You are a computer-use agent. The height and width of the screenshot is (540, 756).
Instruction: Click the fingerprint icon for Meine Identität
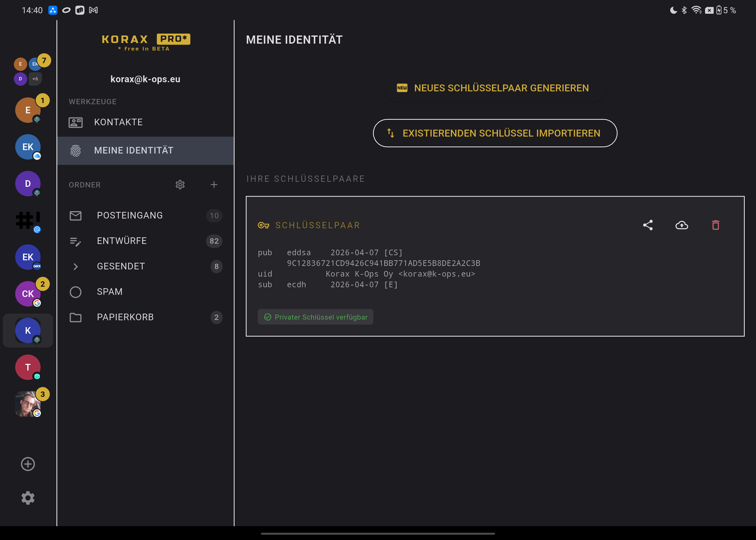75,151
